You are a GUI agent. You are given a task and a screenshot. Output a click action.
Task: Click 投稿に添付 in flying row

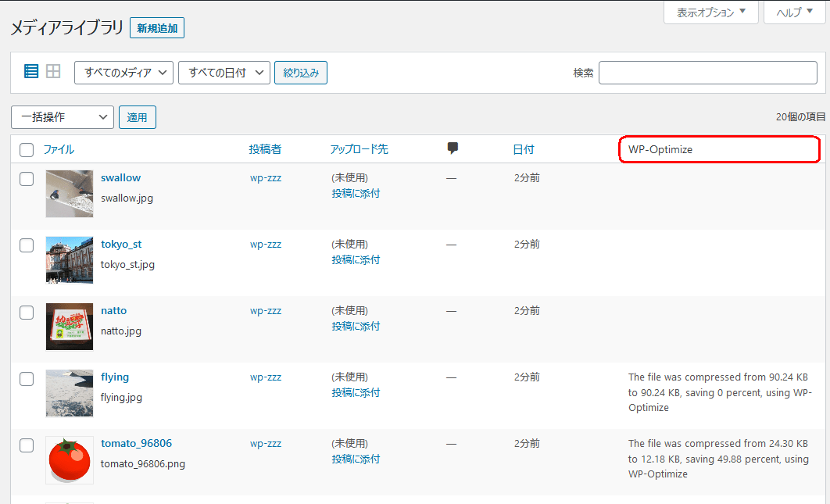(356, 393)
